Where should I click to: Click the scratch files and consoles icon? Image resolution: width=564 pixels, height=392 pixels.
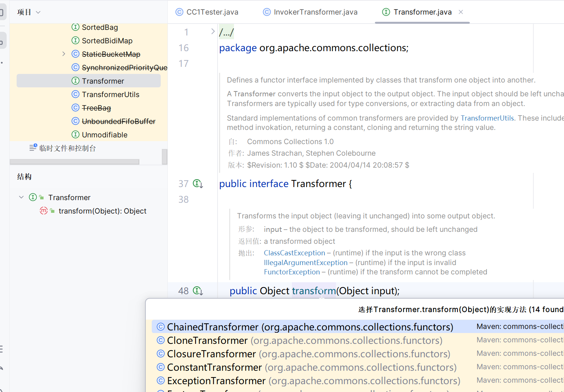point(33,148)
